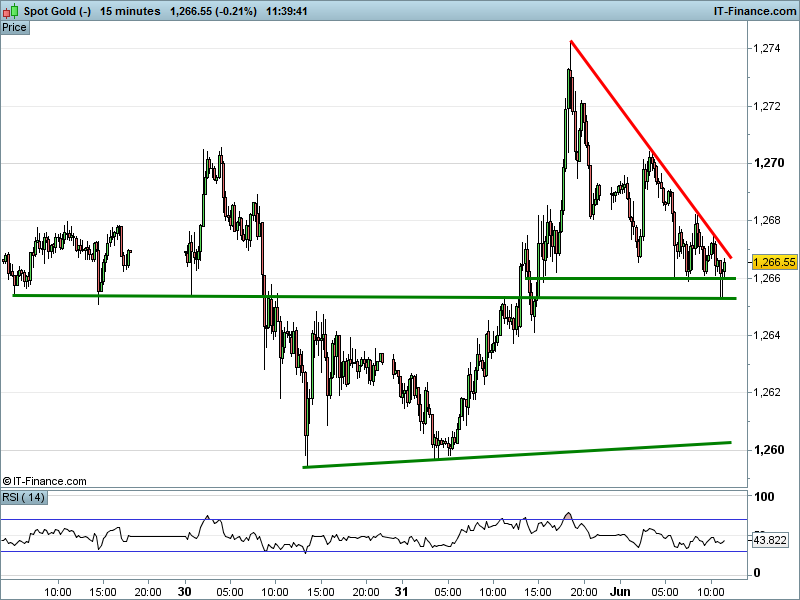The width and height of the screenshot is (800, 600).
Task: Click the bold 1,270 price axis label
Action: (769, 163)
